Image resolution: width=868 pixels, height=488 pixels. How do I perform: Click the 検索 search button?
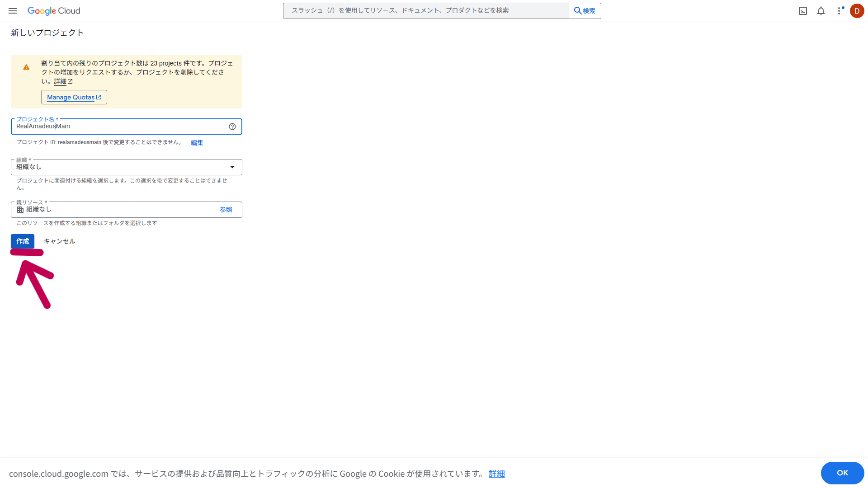pyautogui.click(x=585, y=11)
